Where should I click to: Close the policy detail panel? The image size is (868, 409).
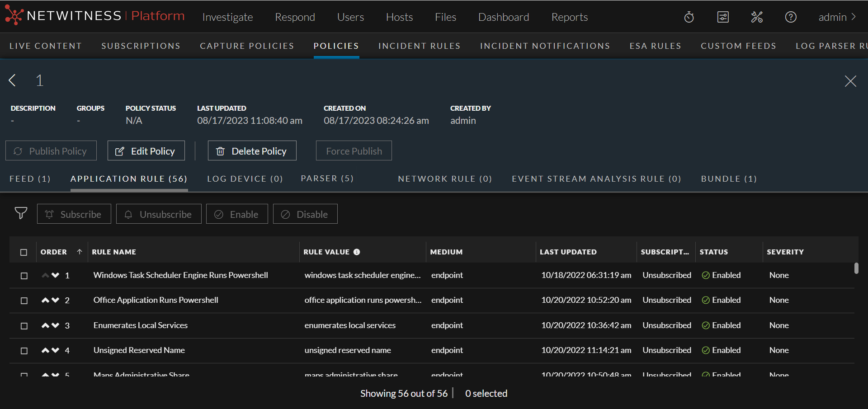coord(850,81)
